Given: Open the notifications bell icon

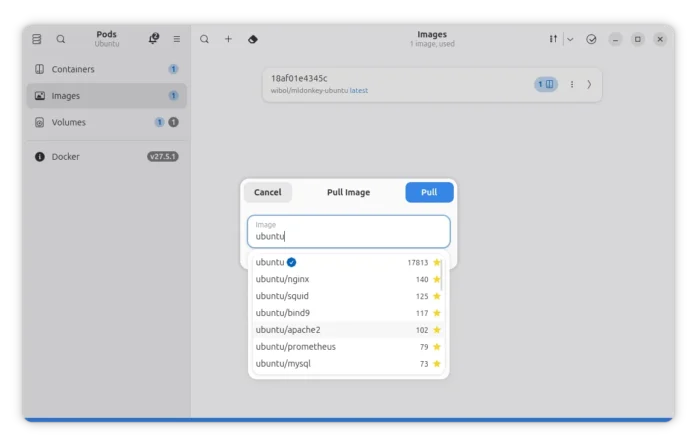Looking at the screenshot, I should [x=153, y=39].
